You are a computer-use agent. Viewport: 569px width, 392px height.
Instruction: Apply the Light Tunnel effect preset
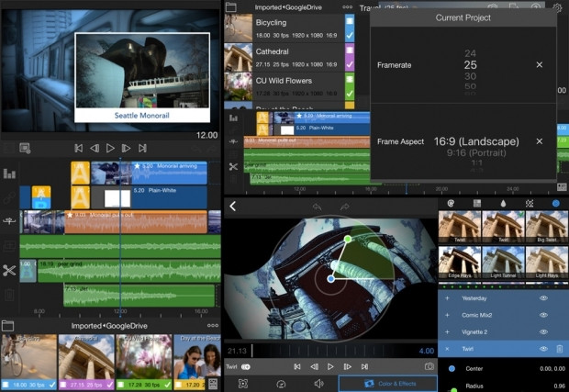[503, 263]
